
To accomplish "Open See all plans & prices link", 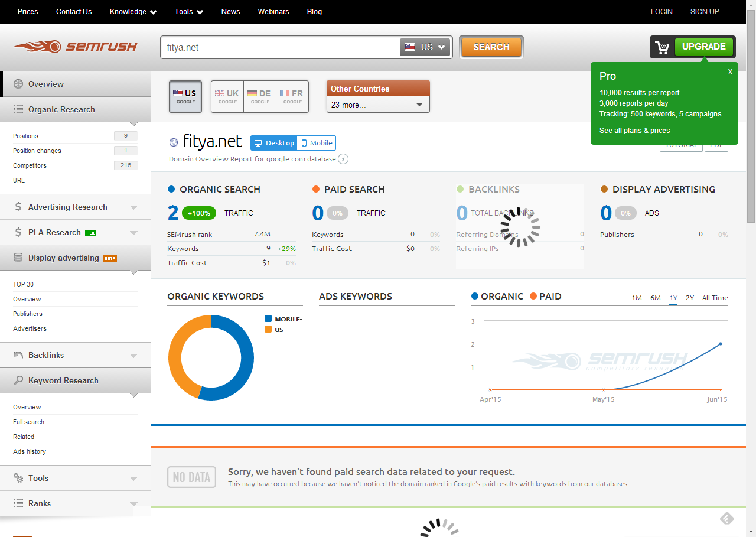I will [634, 131].
